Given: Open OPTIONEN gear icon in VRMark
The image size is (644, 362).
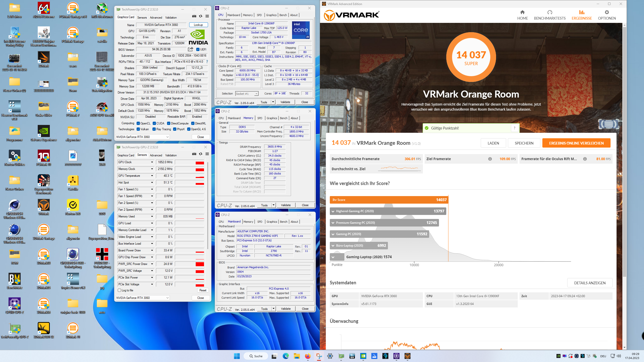Looking at the screenshot, I should 607,12.
